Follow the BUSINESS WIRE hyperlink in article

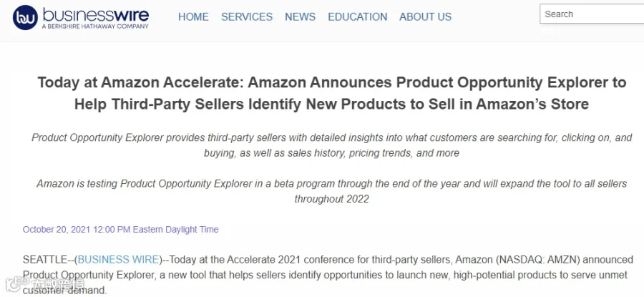coord(118,260)
